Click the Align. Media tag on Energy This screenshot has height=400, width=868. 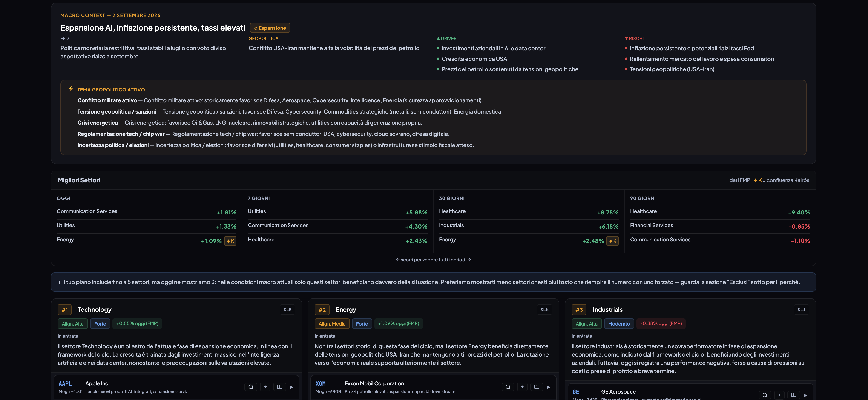(x=332, y=324)
